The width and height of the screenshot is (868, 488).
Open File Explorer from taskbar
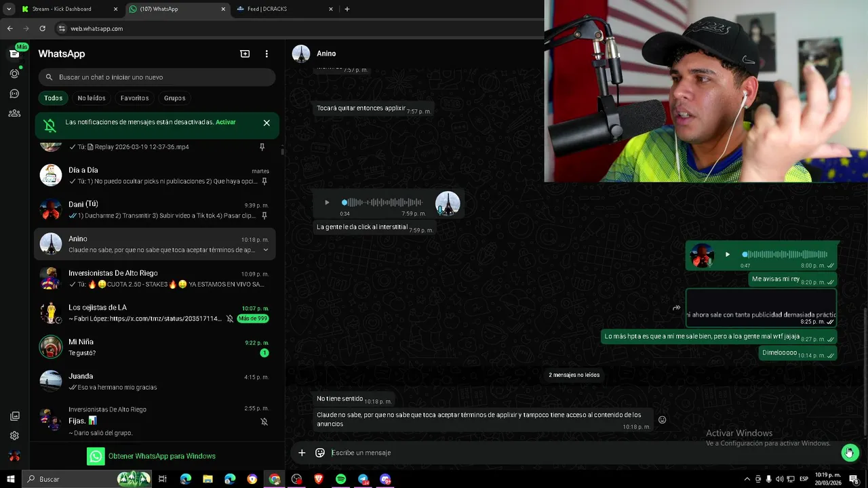(208, 479)
